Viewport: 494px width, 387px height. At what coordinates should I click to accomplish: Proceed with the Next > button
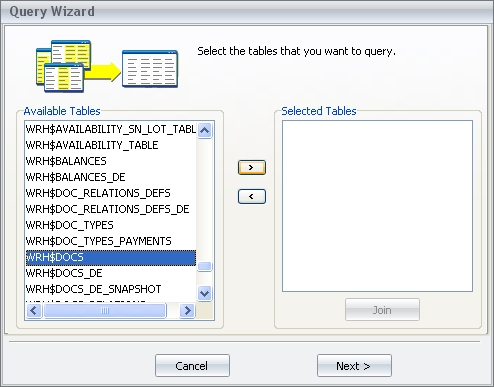coord(354,366)
